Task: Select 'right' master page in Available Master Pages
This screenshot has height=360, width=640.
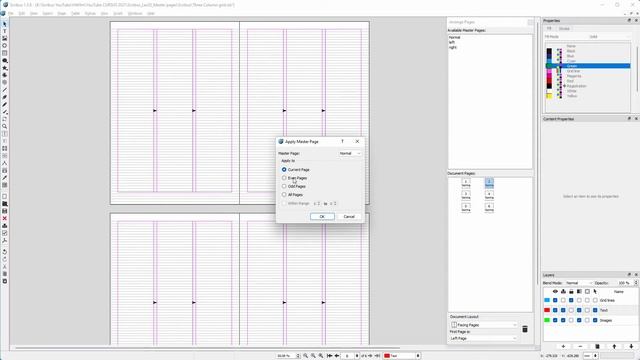Action: click(x=453, y=47)
